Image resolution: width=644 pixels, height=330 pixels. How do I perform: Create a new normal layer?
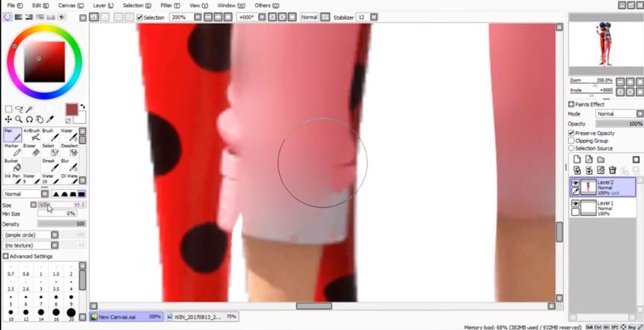point(577,159)
